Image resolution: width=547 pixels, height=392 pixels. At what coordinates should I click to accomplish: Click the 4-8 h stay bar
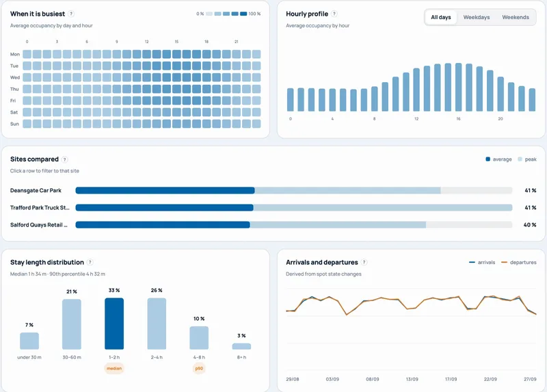click(199, 338)
